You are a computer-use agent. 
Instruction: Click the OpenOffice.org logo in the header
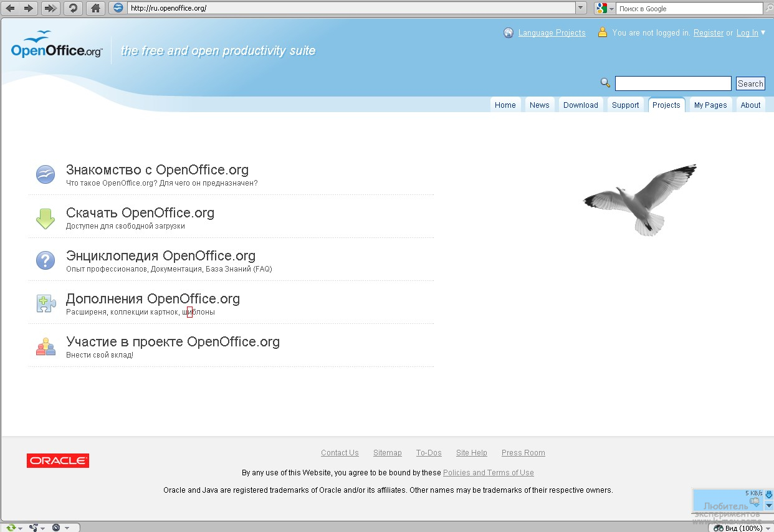57,45
